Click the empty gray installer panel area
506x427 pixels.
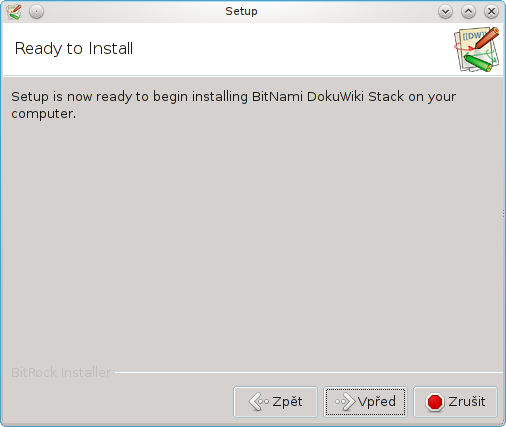[x=253, y=240]
